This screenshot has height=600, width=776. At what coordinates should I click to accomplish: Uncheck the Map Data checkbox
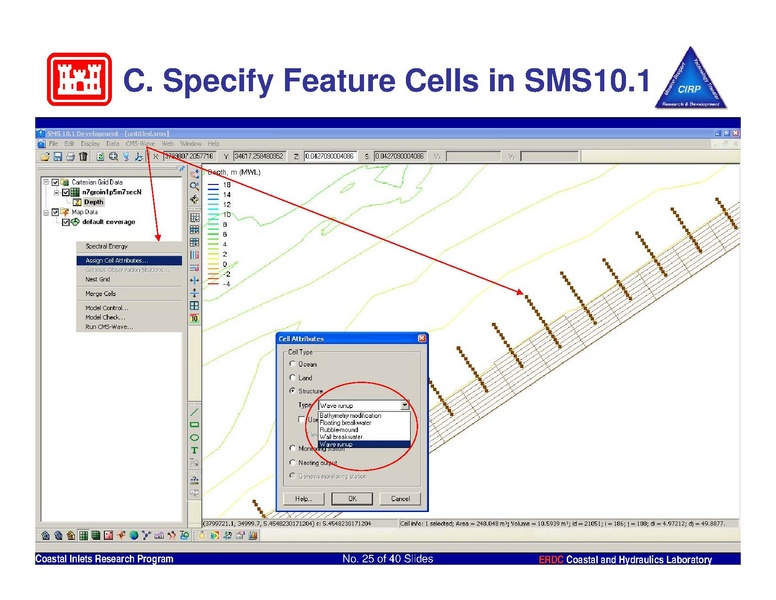[55, 212]
